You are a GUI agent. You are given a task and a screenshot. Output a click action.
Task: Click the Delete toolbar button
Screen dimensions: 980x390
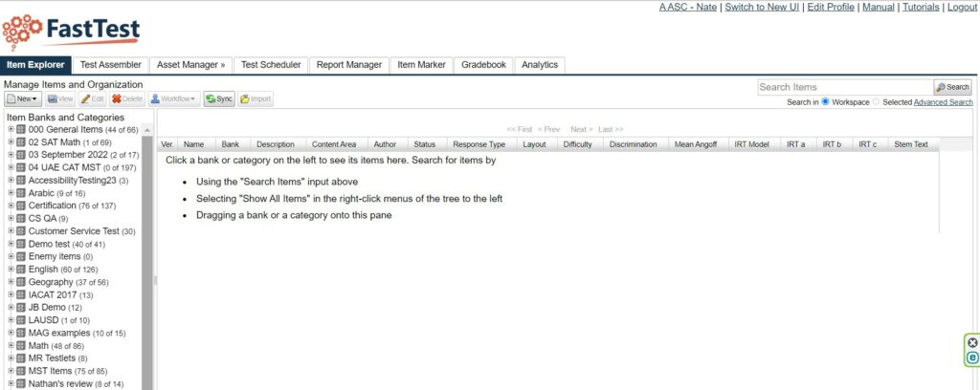[127, 98]
